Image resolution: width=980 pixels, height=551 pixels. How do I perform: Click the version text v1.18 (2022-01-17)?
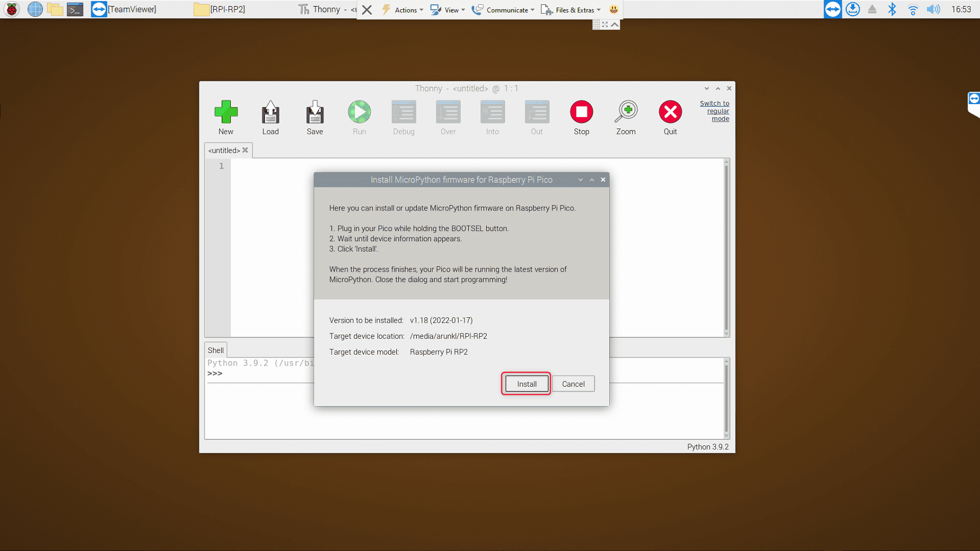441,321
